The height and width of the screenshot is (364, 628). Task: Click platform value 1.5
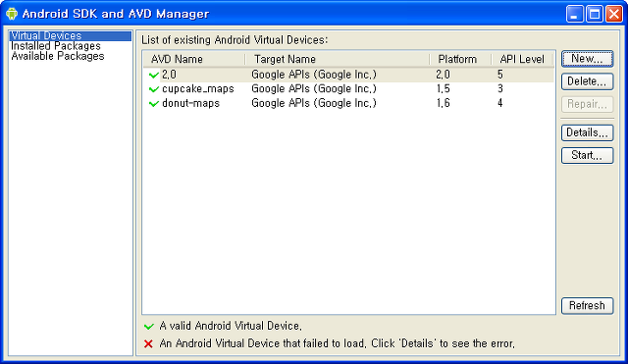(x=444, y=89)
